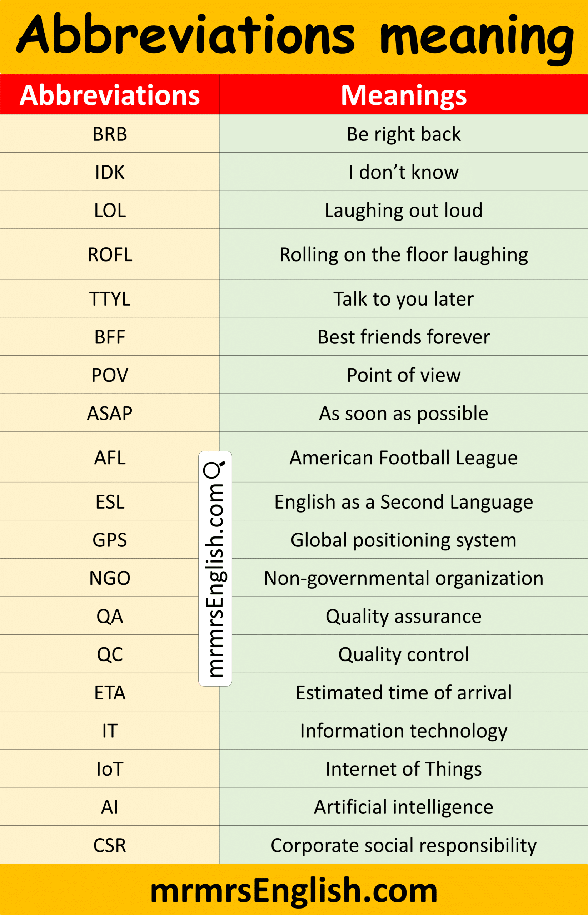Click the "Estimated time of arrival" text
The image size is (588, 915).
point(404,692)
